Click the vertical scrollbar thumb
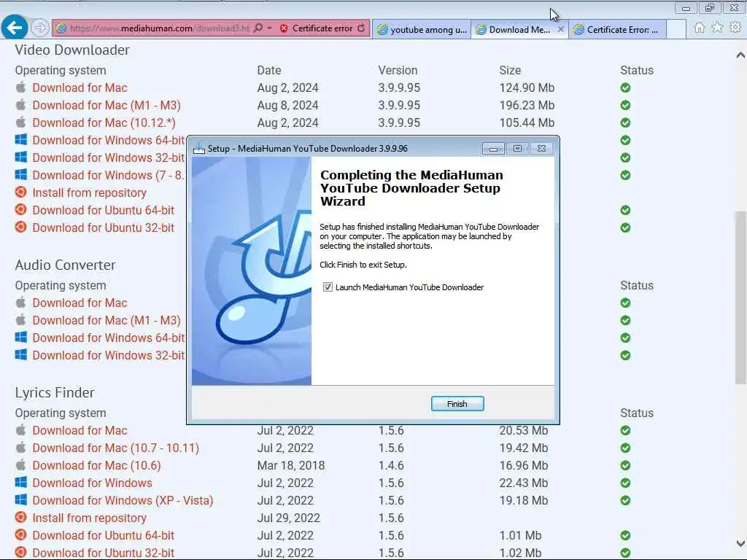Image resolution: width=747 pixels, height=560 pixels. pyautogui.click(x=740, y=297)
